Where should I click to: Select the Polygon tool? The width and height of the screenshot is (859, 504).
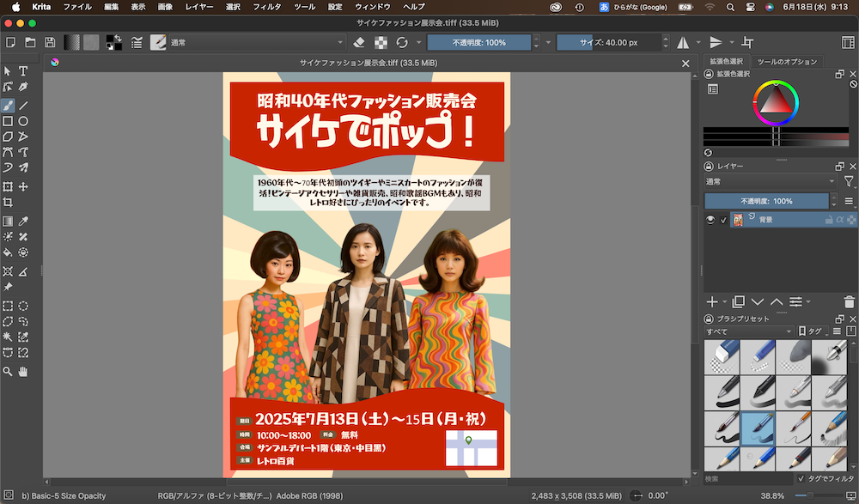point(8,137)
